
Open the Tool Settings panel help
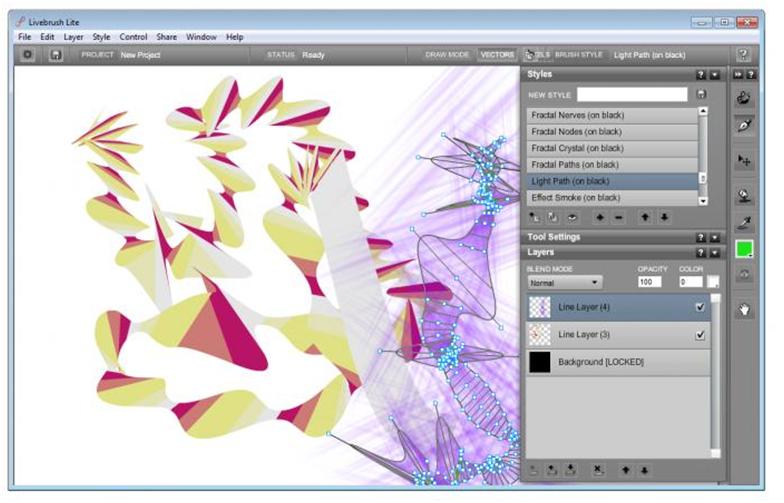tap(701, 238)
